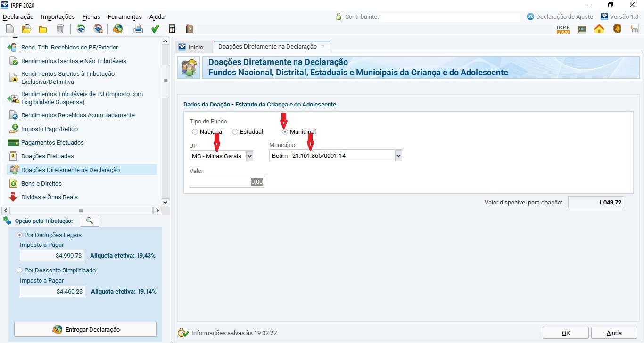Open the calculator icon in toolbar

coord(172,29)
